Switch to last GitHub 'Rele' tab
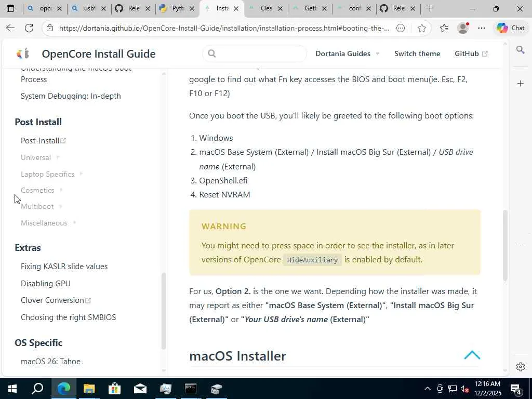Image resolution: width=532 pixels, height=399 pixels. click(398, 8)
